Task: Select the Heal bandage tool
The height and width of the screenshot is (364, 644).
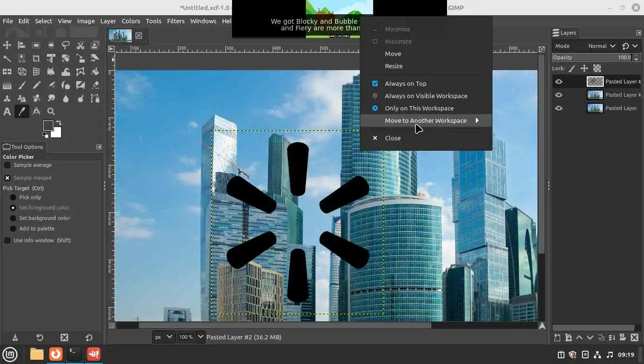Action: pyautogui.click(x=36, y=99)
